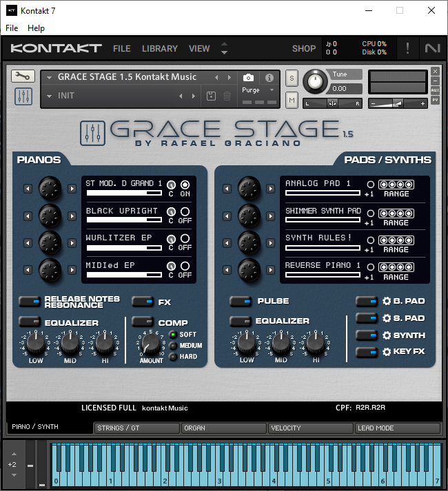Screen dimensions: 448x491
Task: Click the Native Instruments NI logo
Action: point(432,48)
